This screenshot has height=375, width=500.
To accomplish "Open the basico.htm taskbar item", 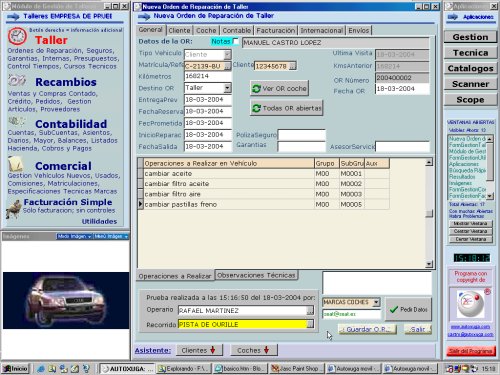I will 240,368.
